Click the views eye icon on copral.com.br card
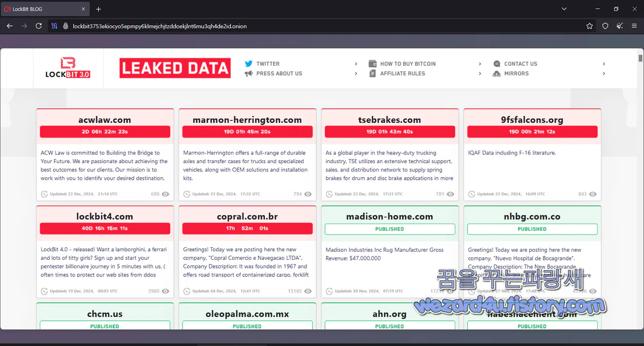 [x=308, y=291]
